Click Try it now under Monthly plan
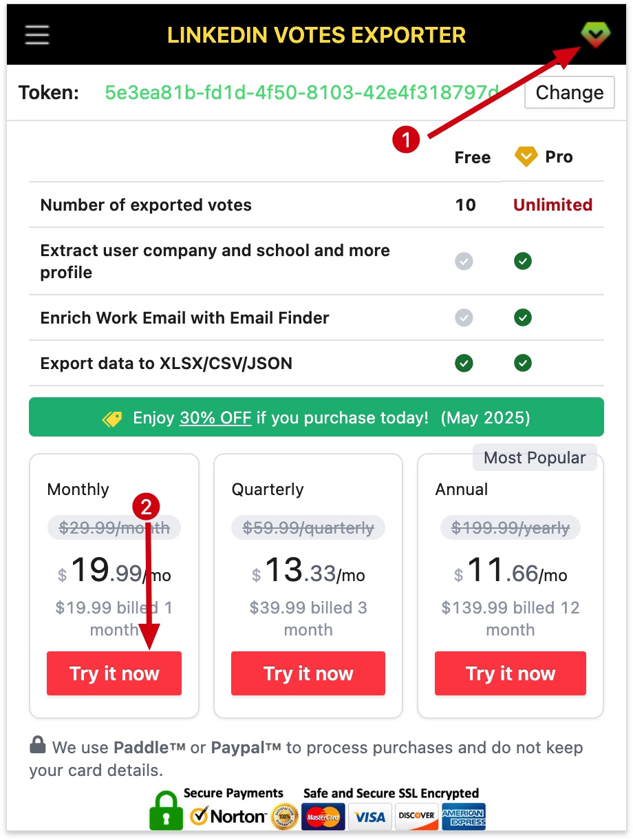 click(x=114, y=673)
